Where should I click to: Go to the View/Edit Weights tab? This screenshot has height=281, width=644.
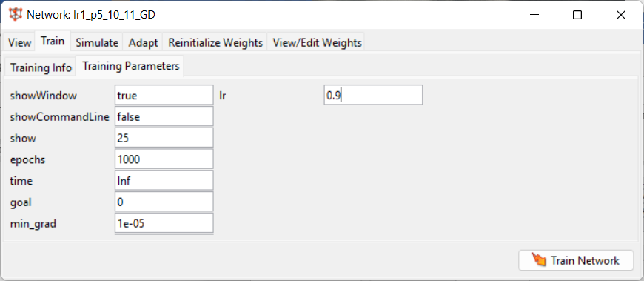(317, 42)
